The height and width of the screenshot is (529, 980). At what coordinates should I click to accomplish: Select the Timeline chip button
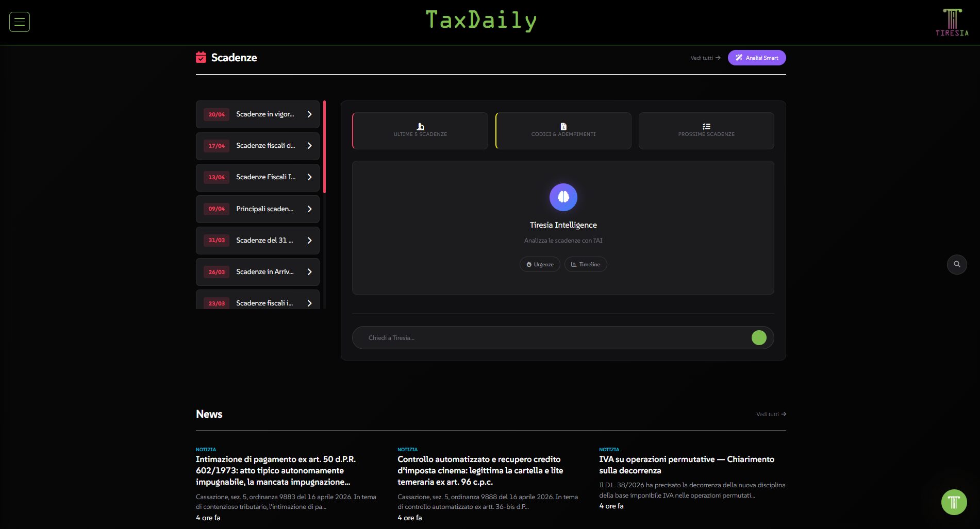pyautogui.click(x=586, y=264)
